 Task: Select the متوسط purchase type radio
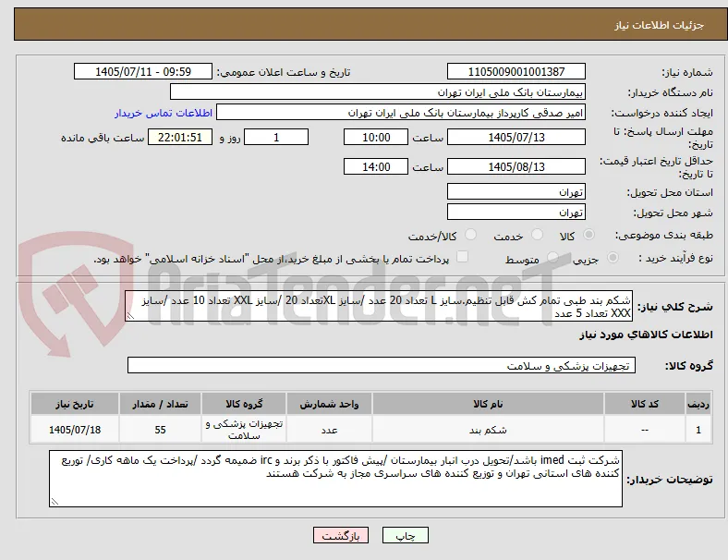(552, 258)
